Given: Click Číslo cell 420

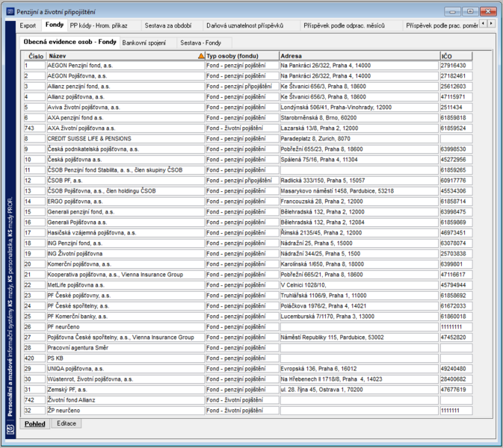Looking at the screenshot, I should point(34,358).
